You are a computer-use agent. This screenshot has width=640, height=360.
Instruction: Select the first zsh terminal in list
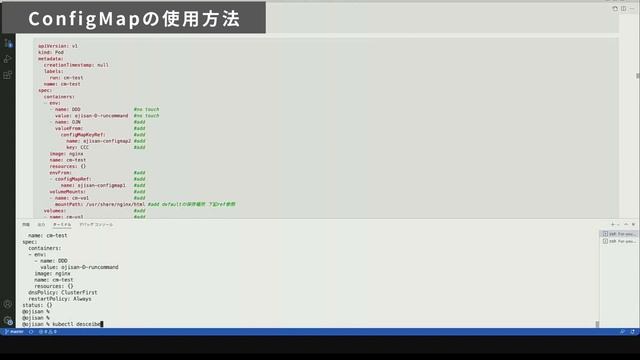pyautogui.click(x=618, y=234)
